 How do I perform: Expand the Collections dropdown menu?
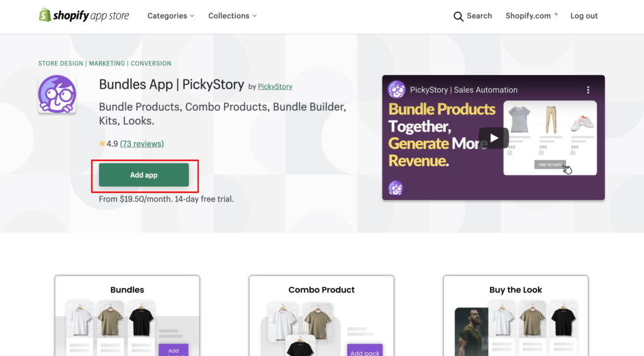tap(233, 16)
